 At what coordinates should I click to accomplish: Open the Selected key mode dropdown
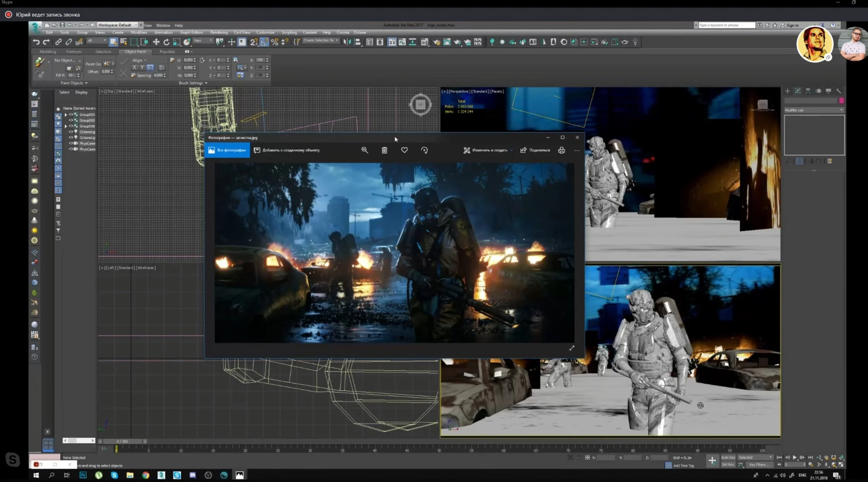(x=755, y=457)
